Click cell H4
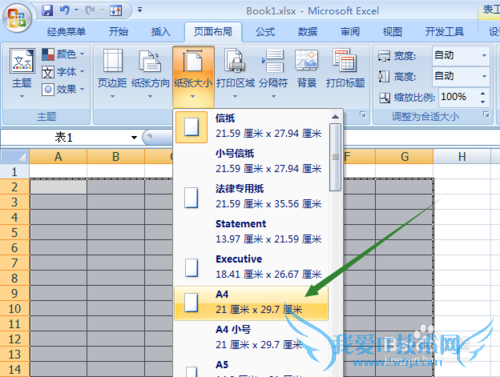The width and height of the screenshot is (500, 377). 462,217
